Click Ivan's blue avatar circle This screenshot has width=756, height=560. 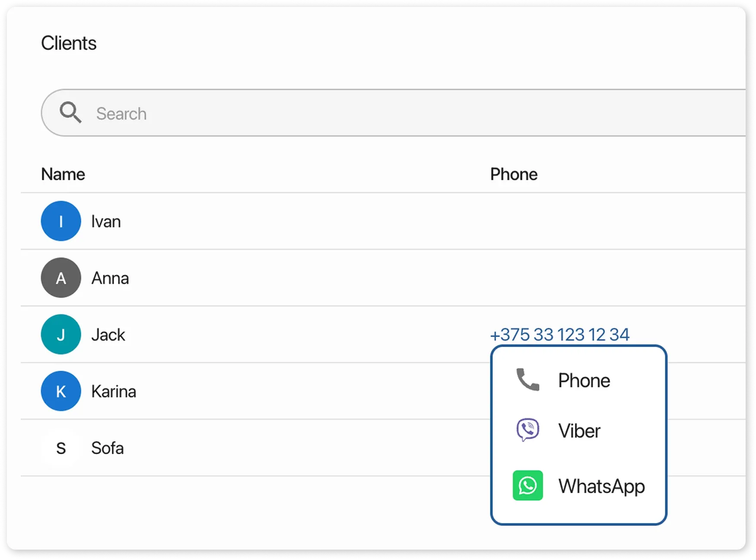point(61,221)
